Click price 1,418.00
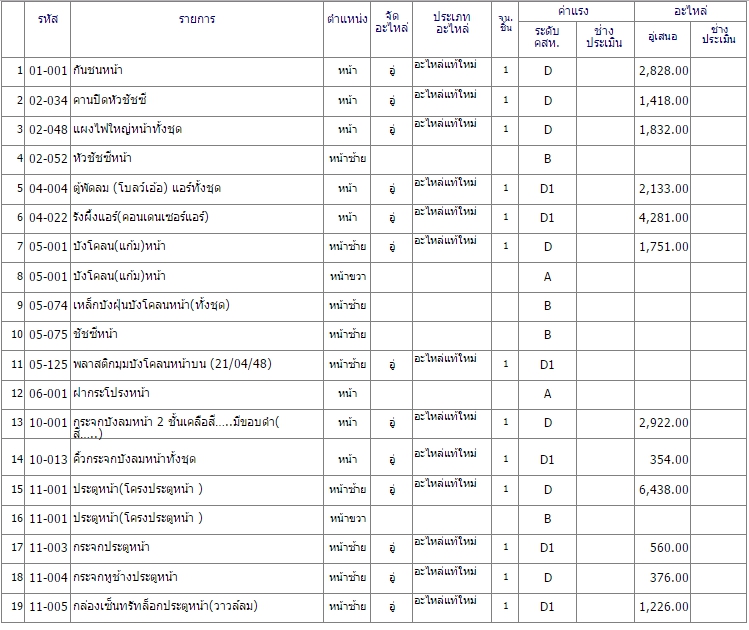Viewport: 749px width, 630px height. 664,100
